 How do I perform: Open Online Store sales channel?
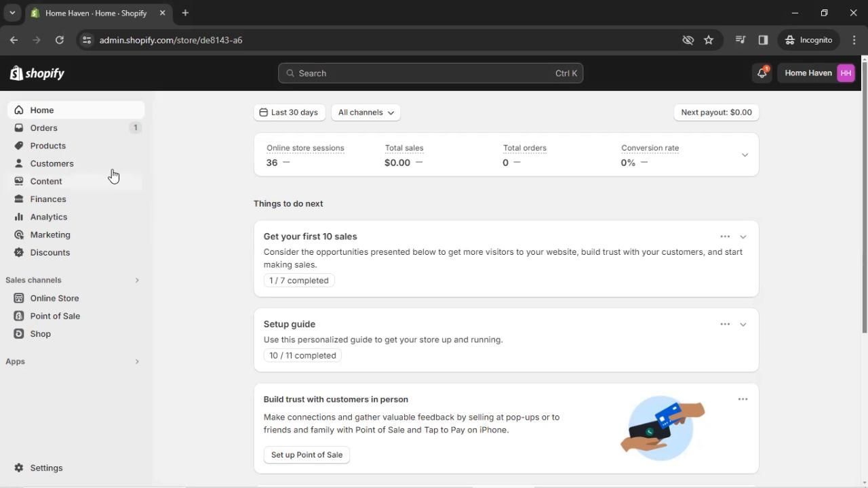pos(54,298)
